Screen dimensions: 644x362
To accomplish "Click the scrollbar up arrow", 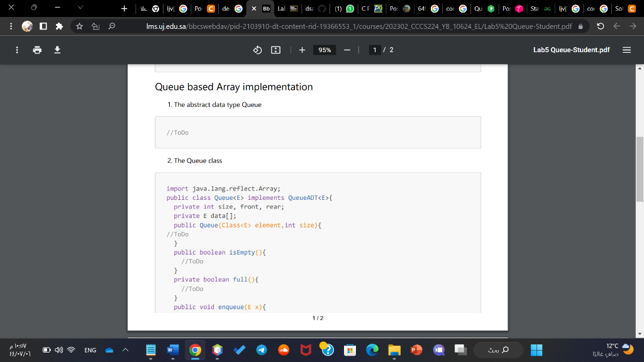I will coord(640,68).
